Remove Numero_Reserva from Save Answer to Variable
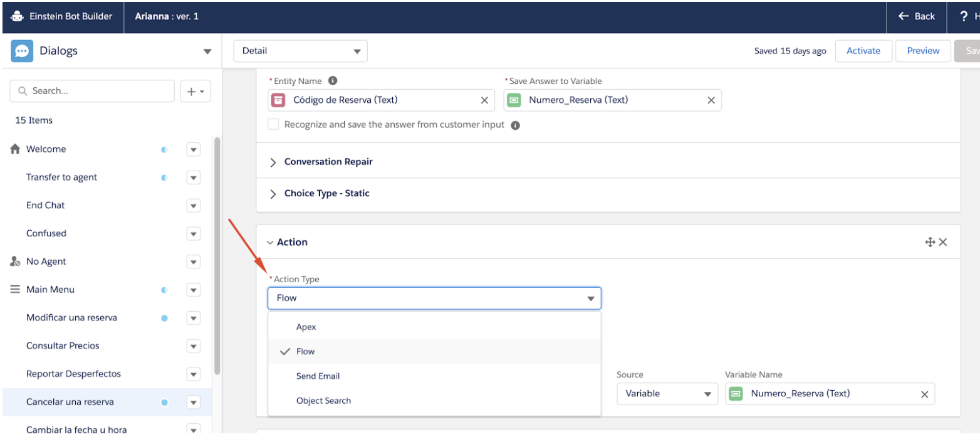The width and height of the screenshot is (980, 434). 711,100
